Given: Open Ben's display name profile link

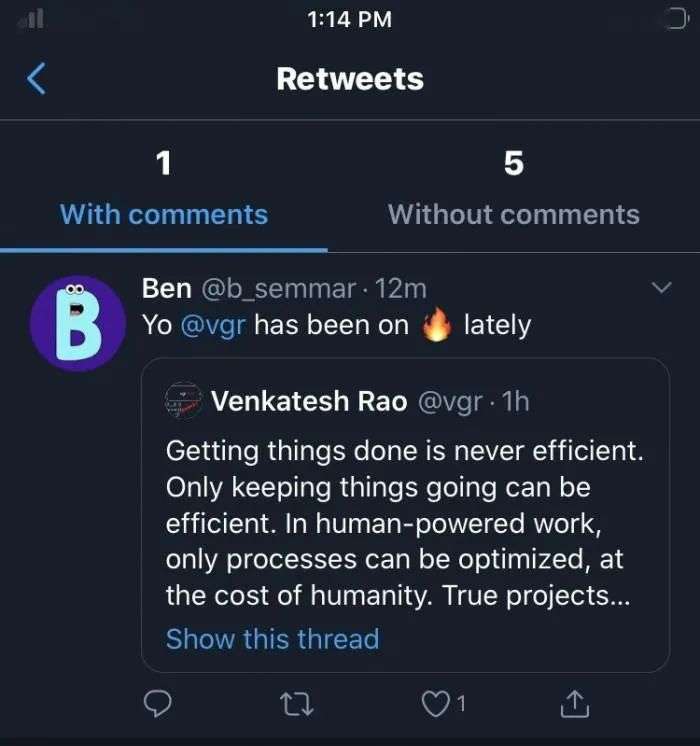Looking at the screenshot, I should (166, 289).
